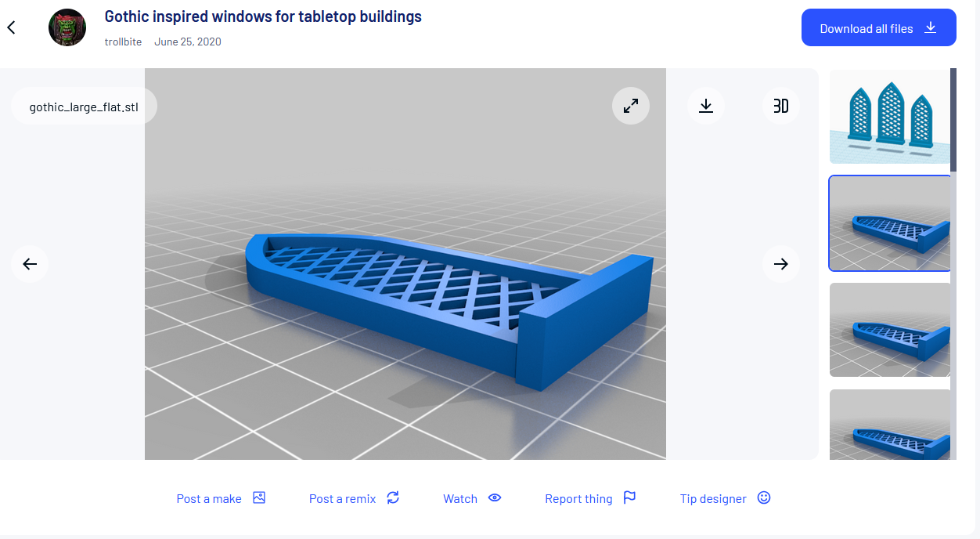The image size is (980, 539).
Task: Show the next image with right arrow
Action: pyautogui.click(x=781, y=264)
